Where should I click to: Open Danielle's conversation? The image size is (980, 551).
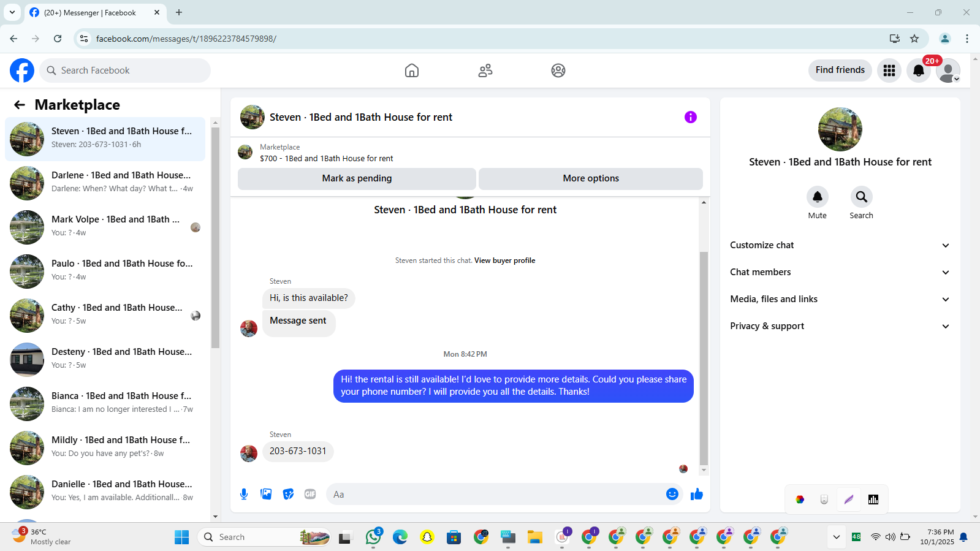(105, 492)
